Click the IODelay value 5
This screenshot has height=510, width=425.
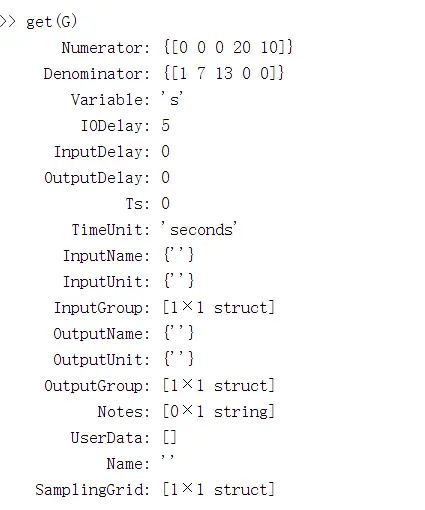point(166,125)
